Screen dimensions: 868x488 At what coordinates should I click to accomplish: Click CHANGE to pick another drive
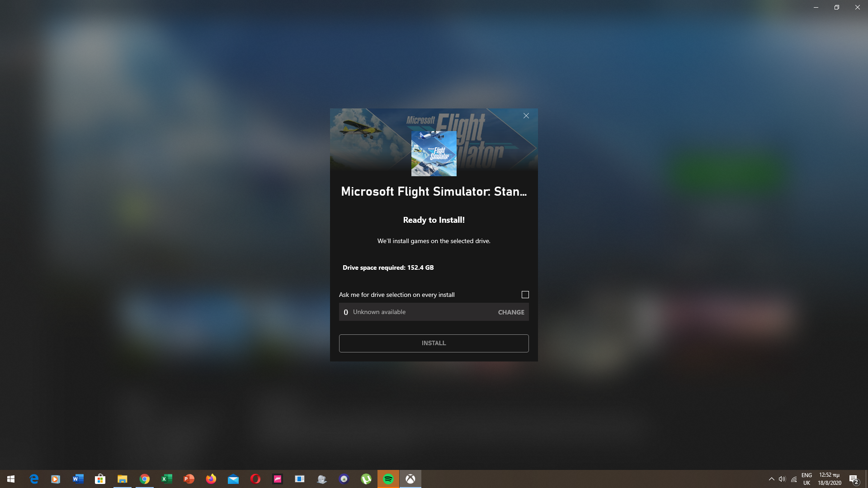[511, 312]
